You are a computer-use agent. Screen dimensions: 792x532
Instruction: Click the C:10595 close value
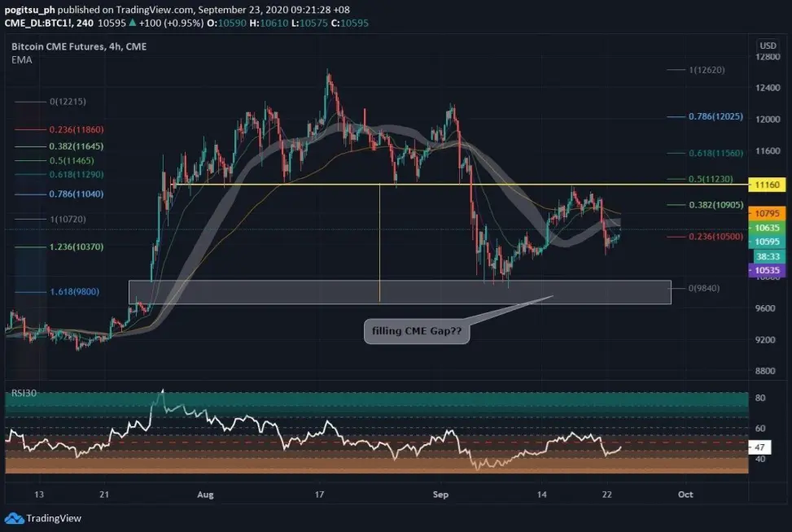[350, 23]
